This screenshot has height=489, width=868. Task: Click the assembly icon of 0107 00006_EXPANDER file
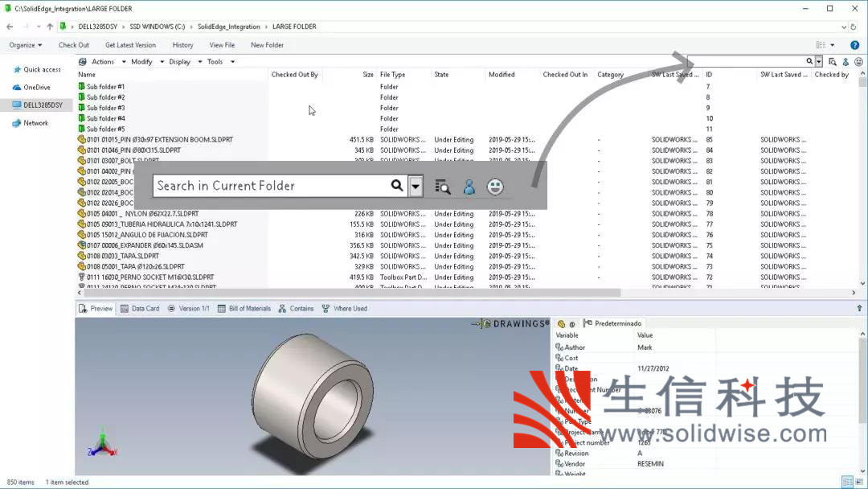click(81, 244)
